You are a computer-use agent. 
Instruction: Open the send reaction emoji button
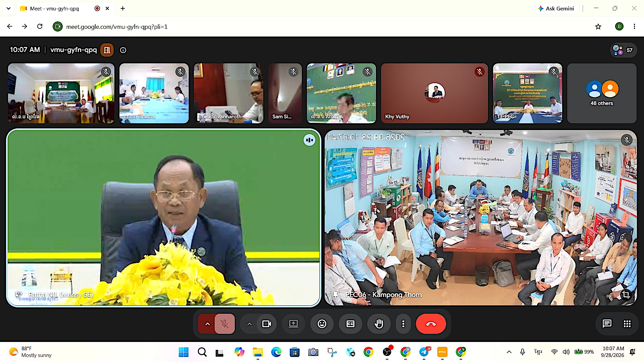tap(322, 324)
